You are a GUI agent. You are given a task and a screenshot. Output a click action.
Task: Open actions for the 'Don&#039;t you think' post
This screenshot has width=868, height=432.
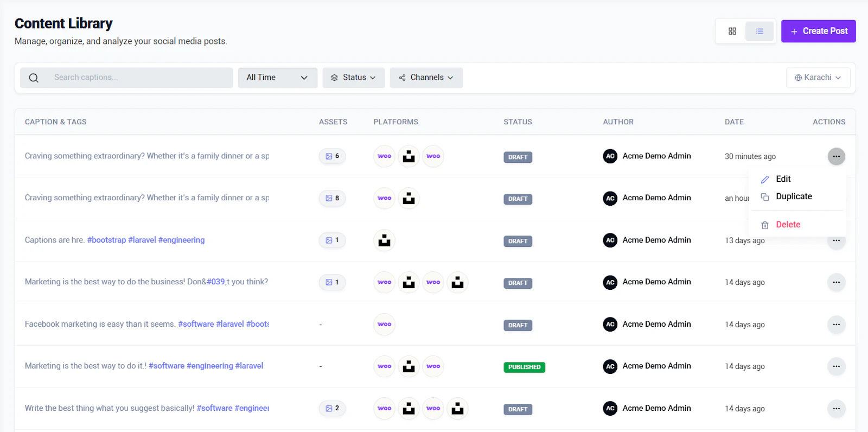tap(836, 282)
